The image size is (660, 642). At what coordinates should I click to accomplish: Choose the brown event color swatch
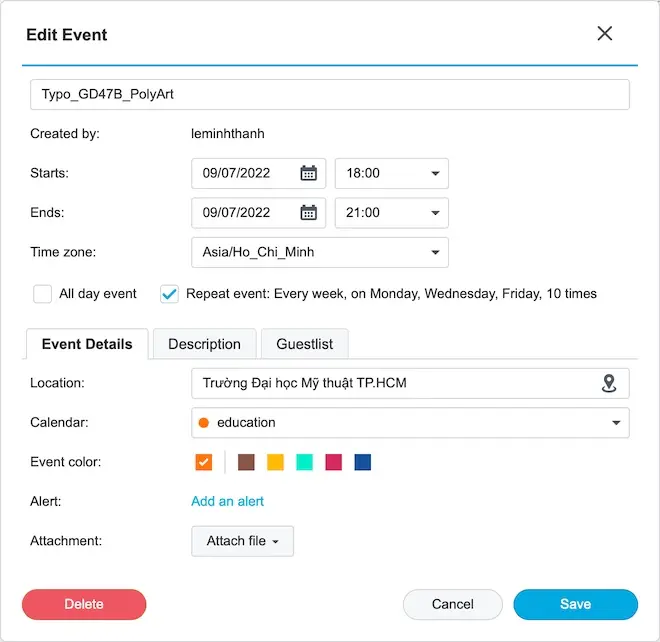click(246, 462)
